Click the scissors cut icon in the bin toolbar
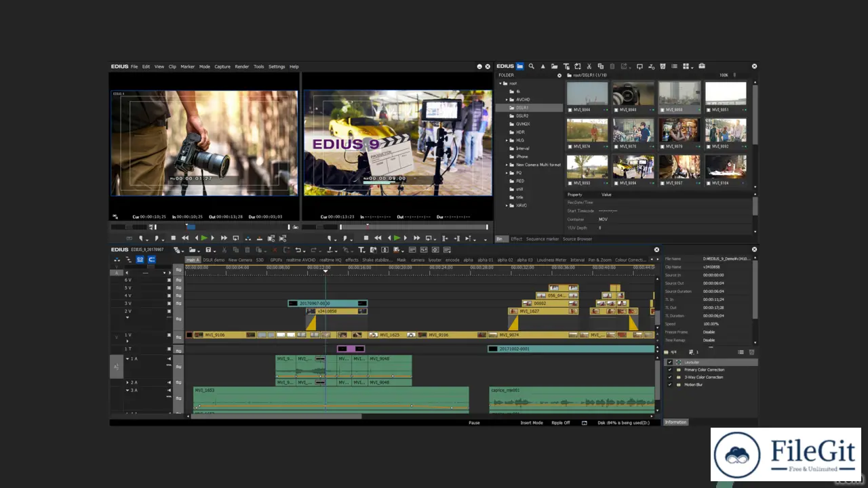Viewport: 868px width, 488px height. 589,66
